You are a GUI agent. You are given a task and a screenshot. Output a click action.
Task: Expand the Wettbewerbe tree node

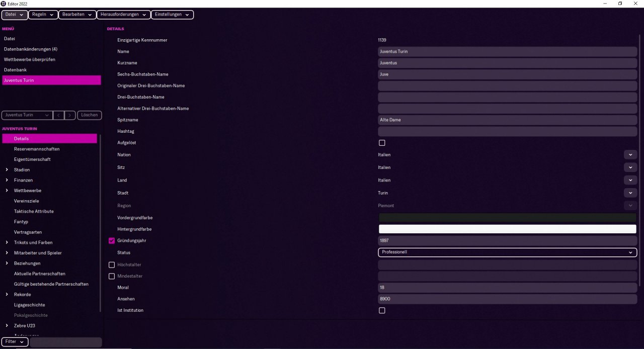pyautogui.click(x=7, y=191)
